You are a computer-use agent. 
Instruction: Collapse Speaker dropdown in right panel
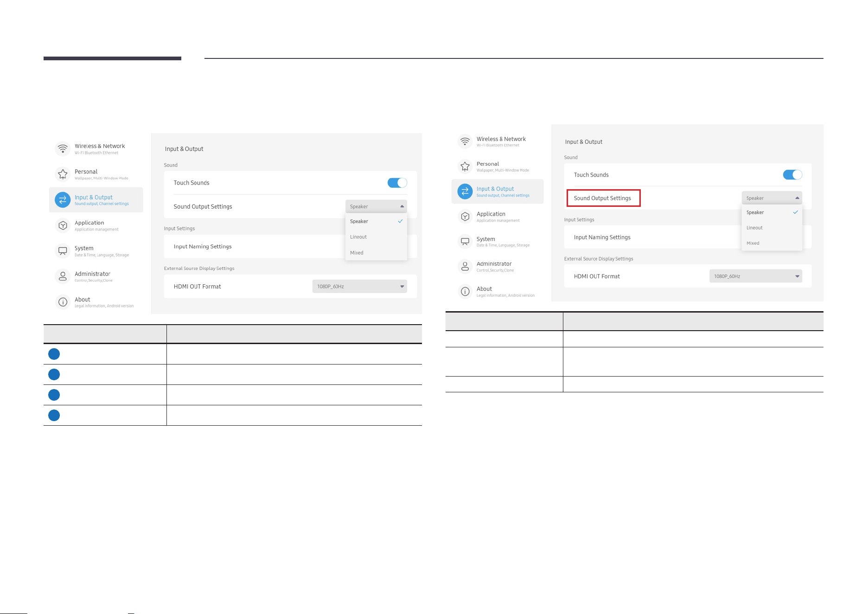772,198
